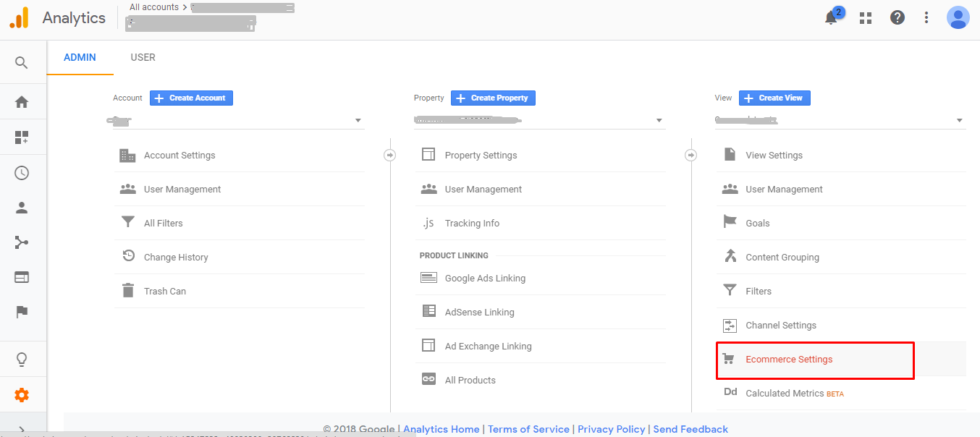This screenshot has height=437, width=980.
Task: Switch to the USER tab
Action: [x=143, y=57]
